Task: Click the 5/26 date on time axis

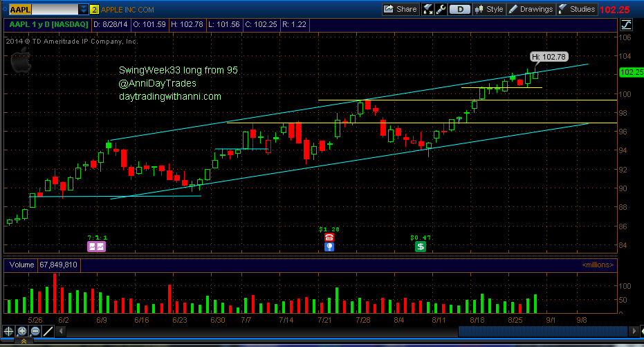Action: pyautogui.click(x=35, y=320)
